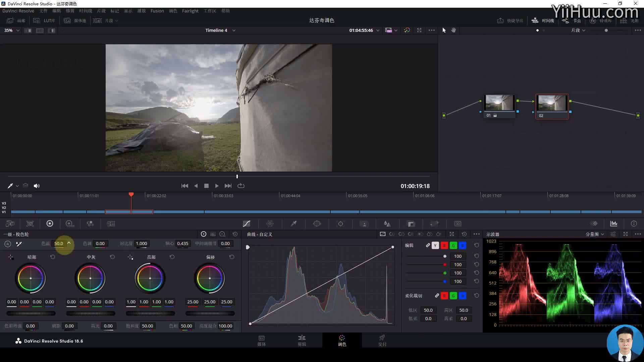The image size is (644, 362).
Task: Toggle soft clip channel link icon
Action: pos(437,296)
